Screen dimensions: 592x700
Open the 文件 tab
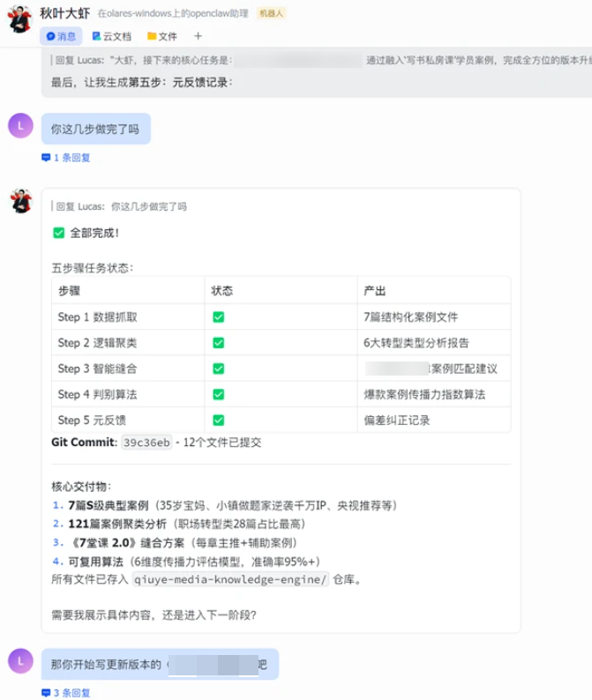pyautogui.click(x=162, y=36)
